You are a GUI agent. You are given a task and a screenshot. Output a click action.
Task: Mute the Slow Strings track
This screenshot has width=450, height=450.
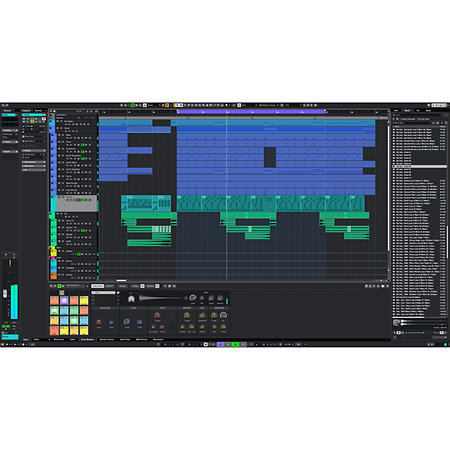(x=59, y=183)
